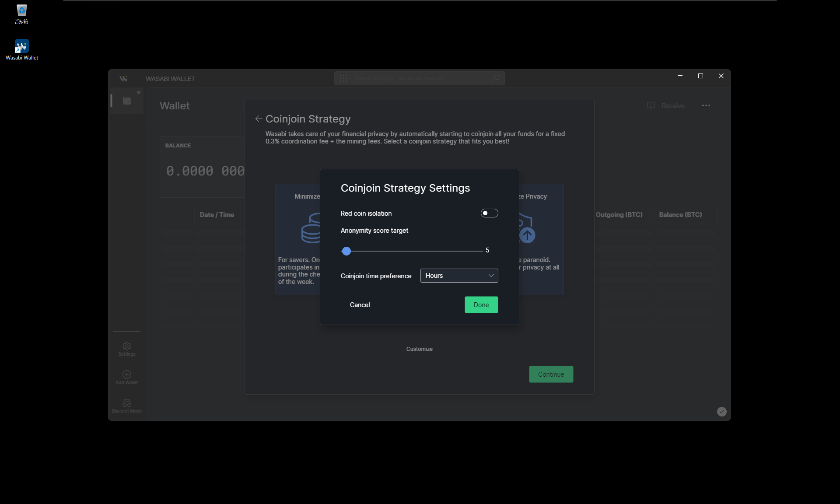Click the stacked coins icon
The width and height of the screenshot is (840, 504).
pyautogui.click(x=311, y=228)
